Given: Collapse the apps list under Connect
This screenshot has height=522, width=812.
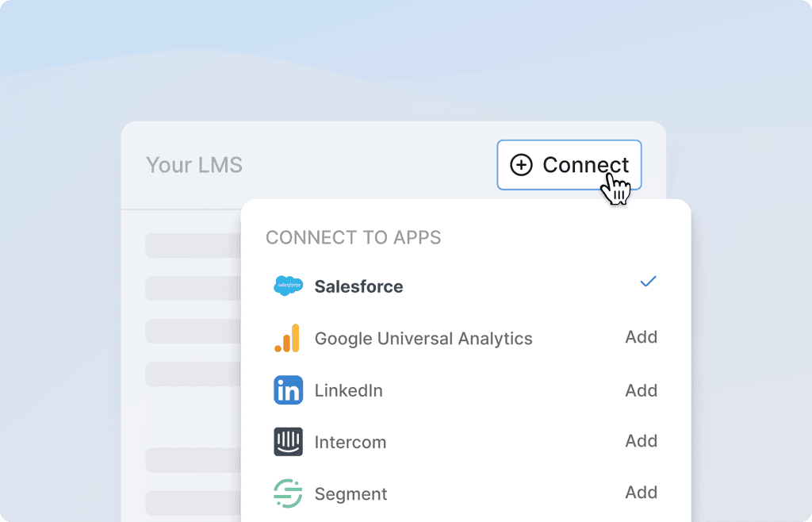Looking at the screenshot, I should click(x=569, y=165).
